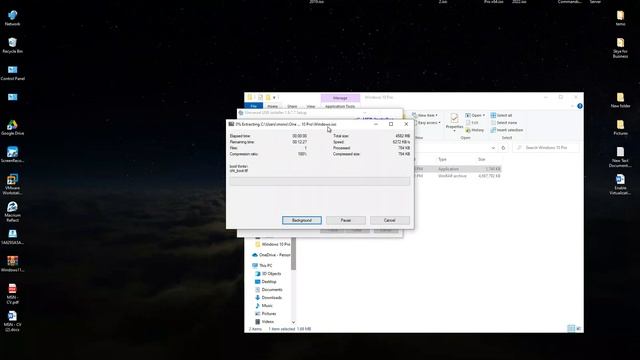Switch to Details view icon in status bar
The image size is (640, 360).
pyautogui.click(x=571, y=328)
